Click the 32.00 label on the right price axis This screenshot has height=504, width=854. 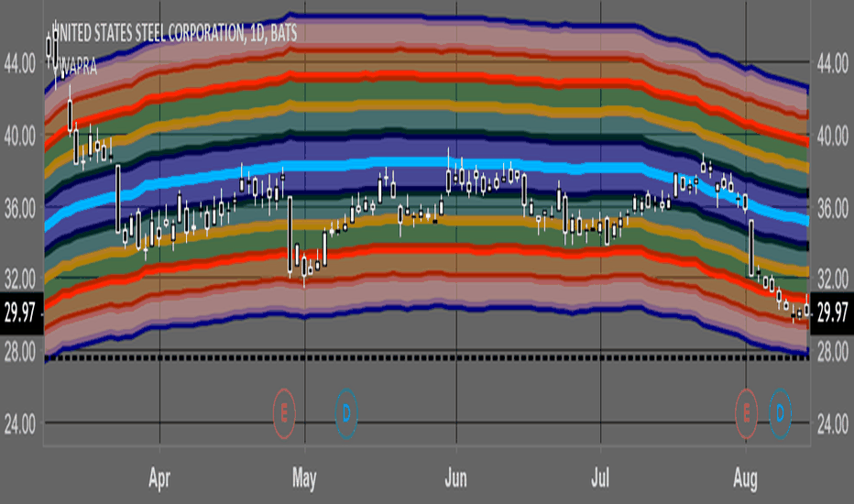pyautogui.click(x=833, y=280)
